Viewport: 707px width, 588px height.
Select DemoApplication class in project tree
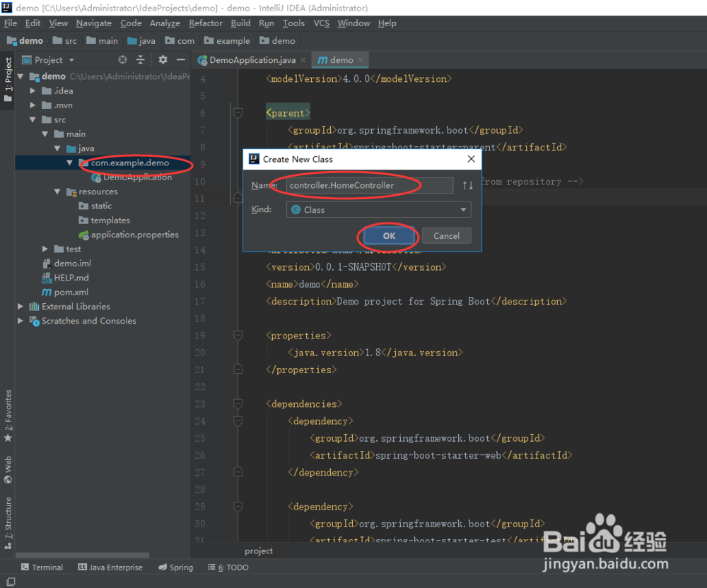[x=132, y=177]
